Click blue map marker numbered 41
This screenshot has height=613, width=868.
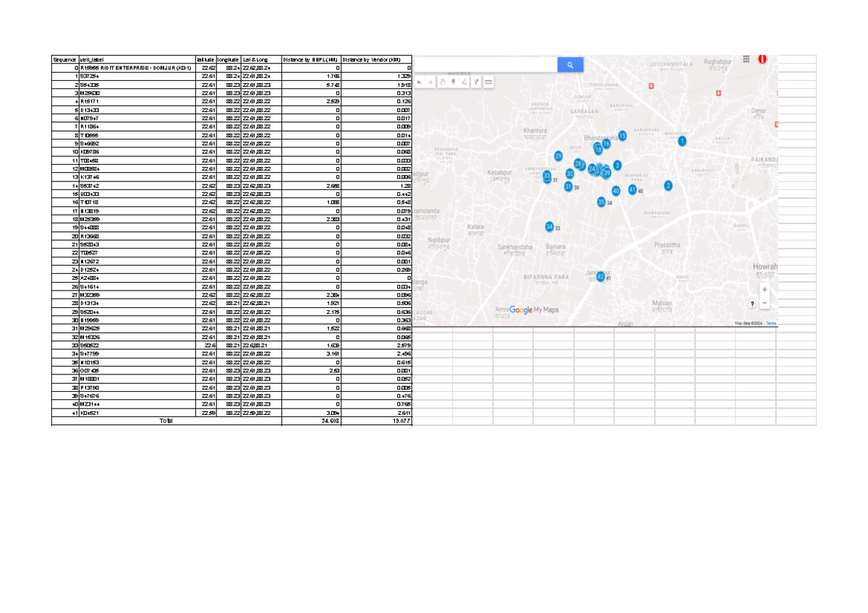(x=632, y=189)
